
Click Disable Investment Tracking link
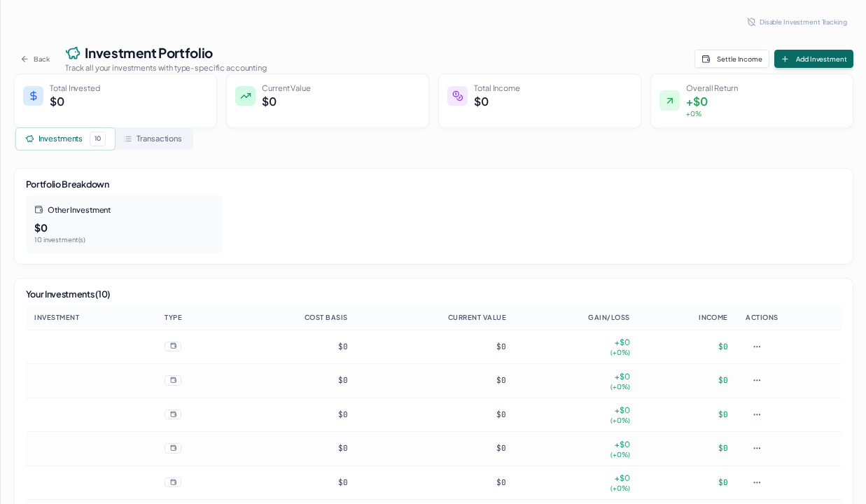[x=797, y=22]
